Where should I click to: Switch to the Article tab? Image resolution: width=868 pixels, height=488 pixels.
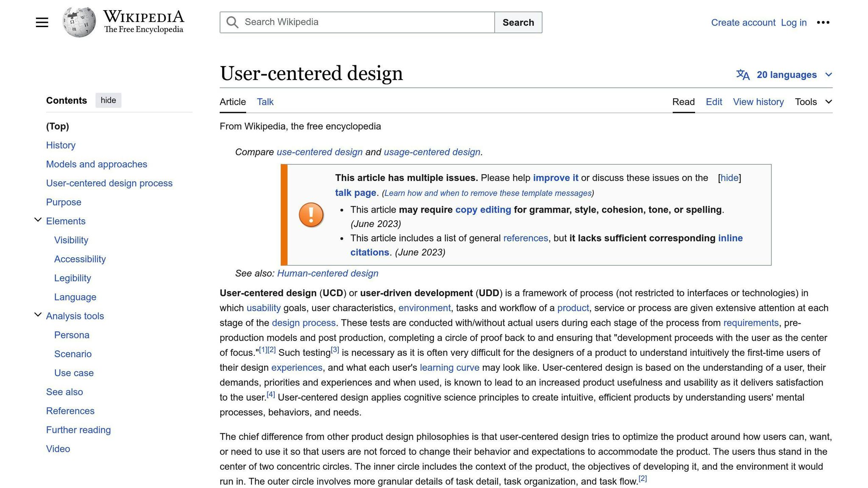point(233,102)
